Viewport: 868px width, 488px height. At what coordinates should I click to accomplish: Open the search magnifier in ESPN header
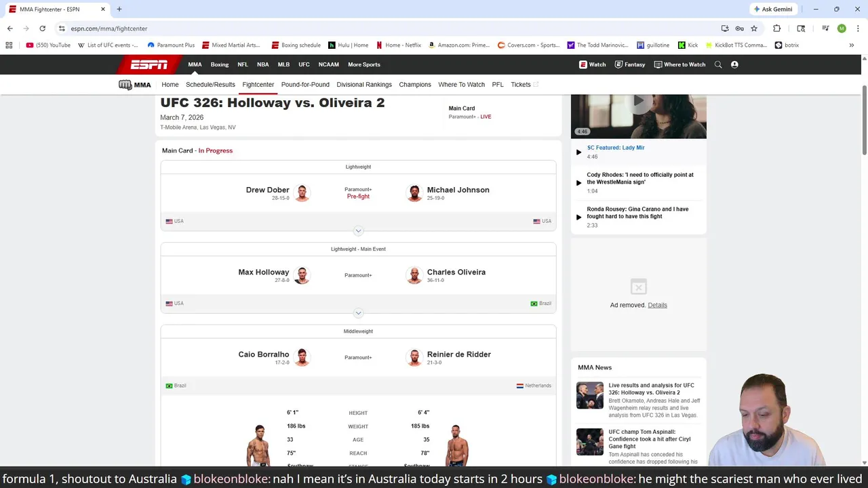[x=718, y=64]
